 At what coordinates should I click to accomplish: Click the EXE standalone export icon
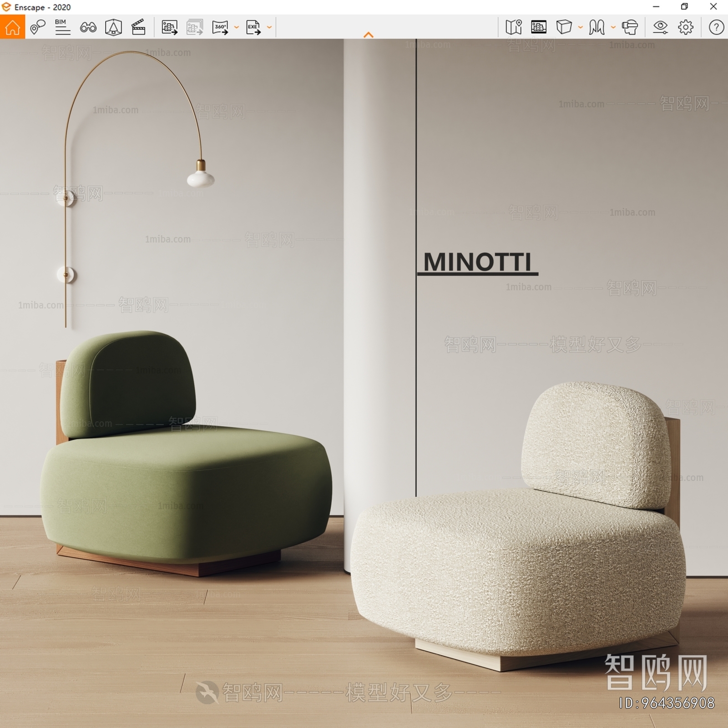pos(253,27)
